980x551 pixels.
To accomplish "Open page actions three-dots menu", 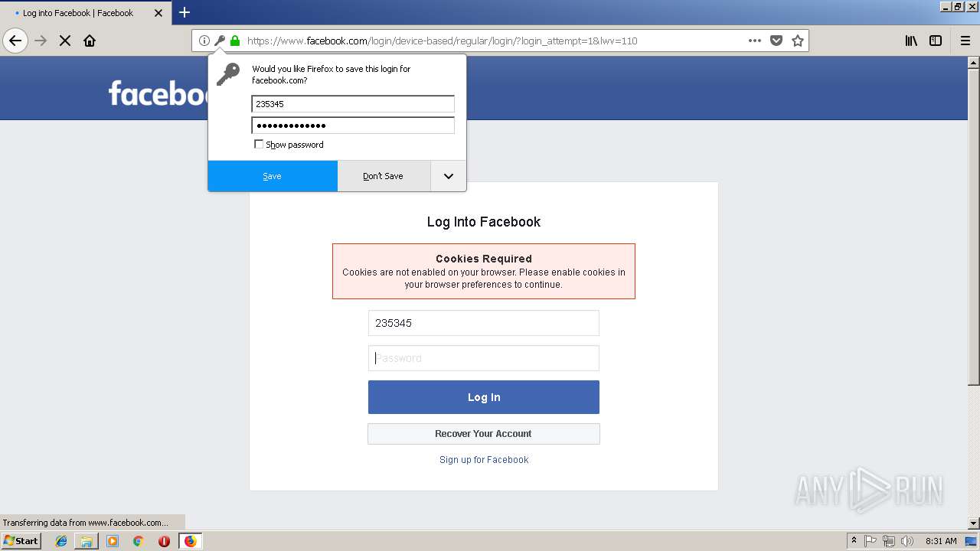I will point(754,41).
